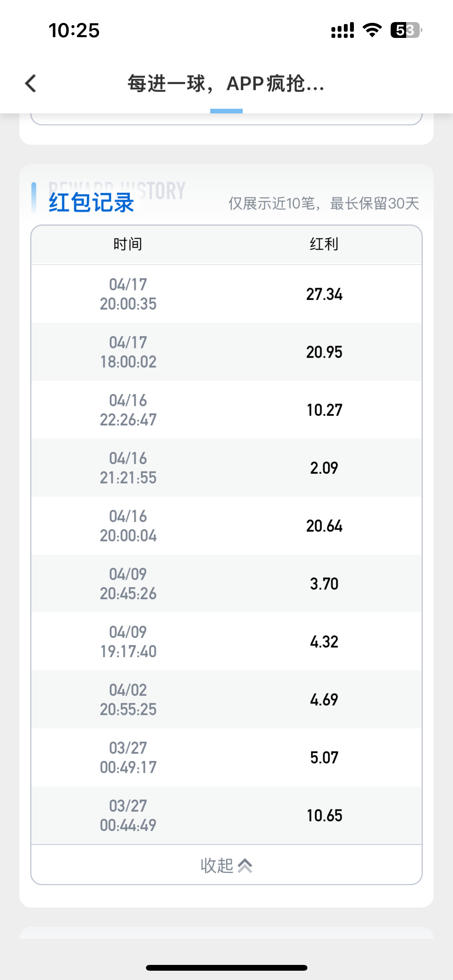Tap the 20.64 reward amount

(324, 526)
